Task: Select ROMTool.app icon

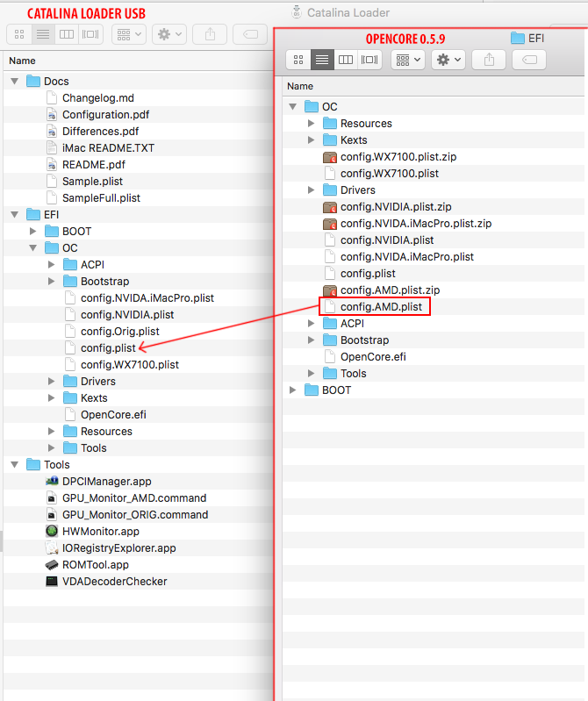Action: coord(52,565)
